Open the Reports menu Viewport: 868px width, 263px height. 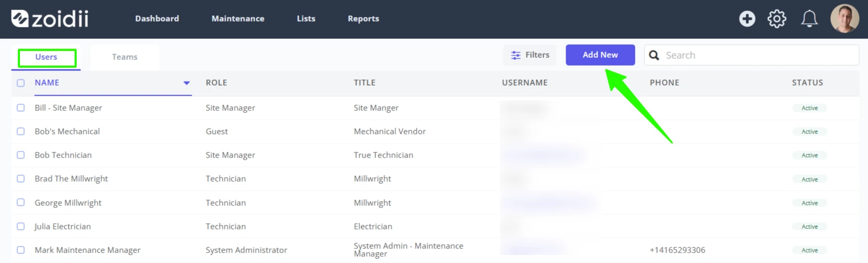pyautogui.click(x=363, y=18)
